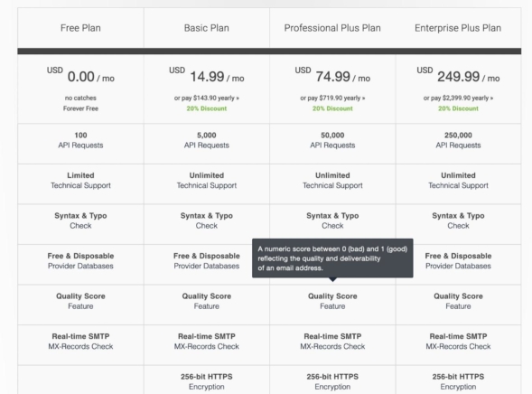Select the Basic Plan column header
This screenshot has height=394, width=532.
[206, 28]
